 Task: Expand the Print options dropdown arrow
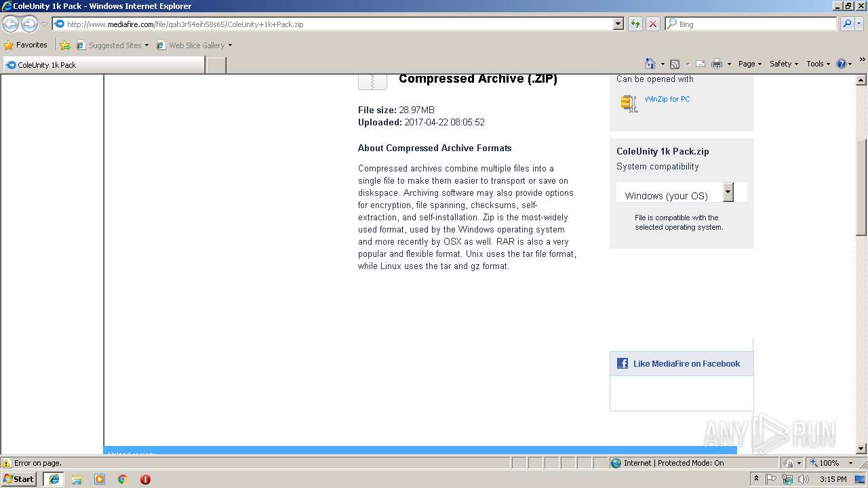click(x=729, y=64)
